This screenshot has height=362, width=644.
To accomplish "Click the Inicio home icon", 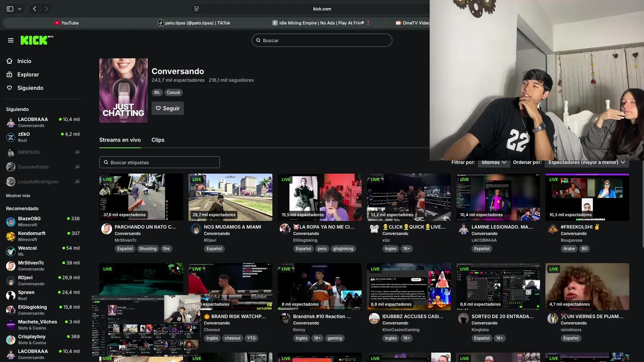I will click(x=10, y=61).
